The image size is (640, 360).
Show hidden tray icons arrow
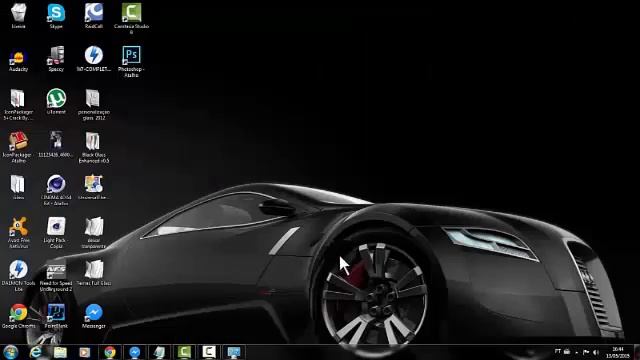tap(577, 352)
